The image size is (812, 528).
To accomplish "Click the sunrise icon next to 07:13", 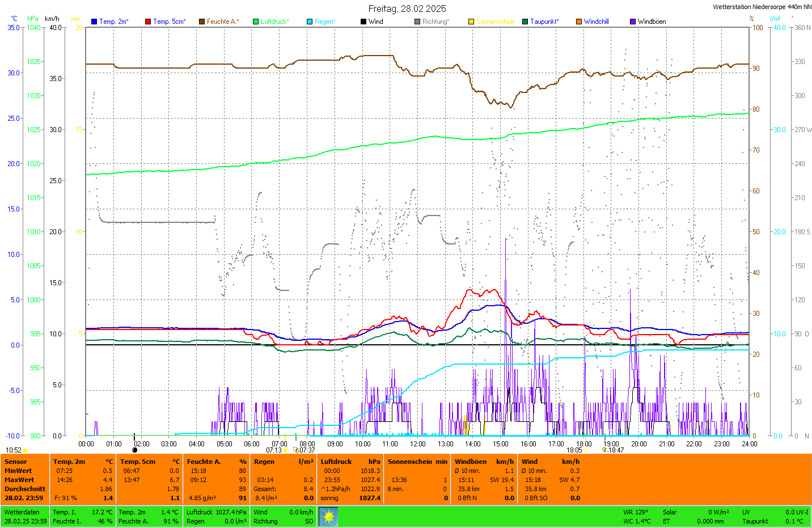I will tap(285, 450).
